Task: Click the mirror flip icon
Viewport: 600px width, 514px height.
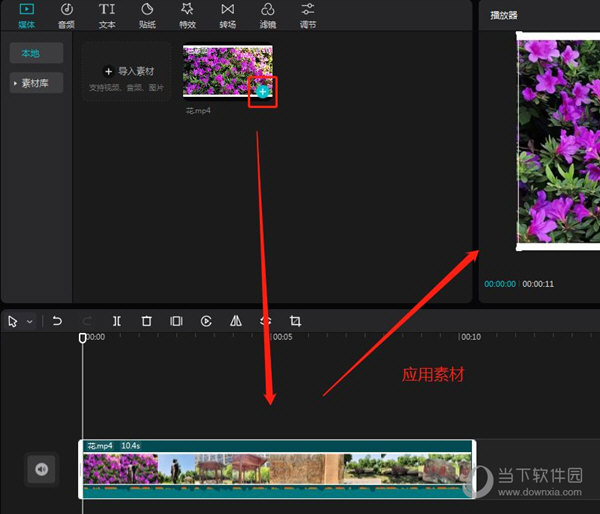Action: pyautogui.click(x=236, y=321)
